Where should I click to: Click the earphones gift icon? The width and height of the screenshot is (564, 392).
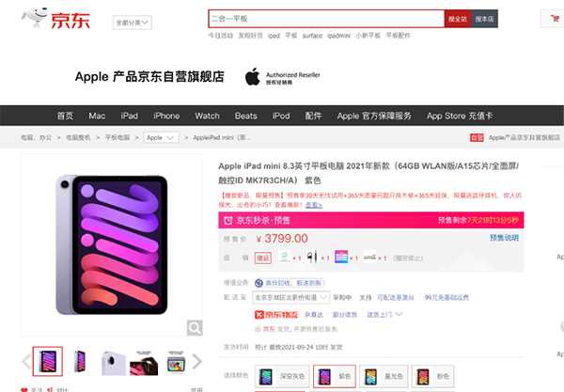[311, 258]
